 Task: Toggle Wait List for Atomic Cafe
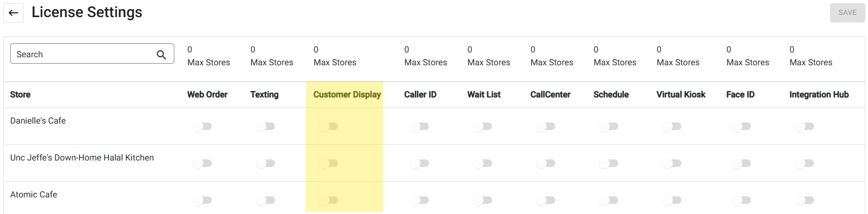click(483, 201)
